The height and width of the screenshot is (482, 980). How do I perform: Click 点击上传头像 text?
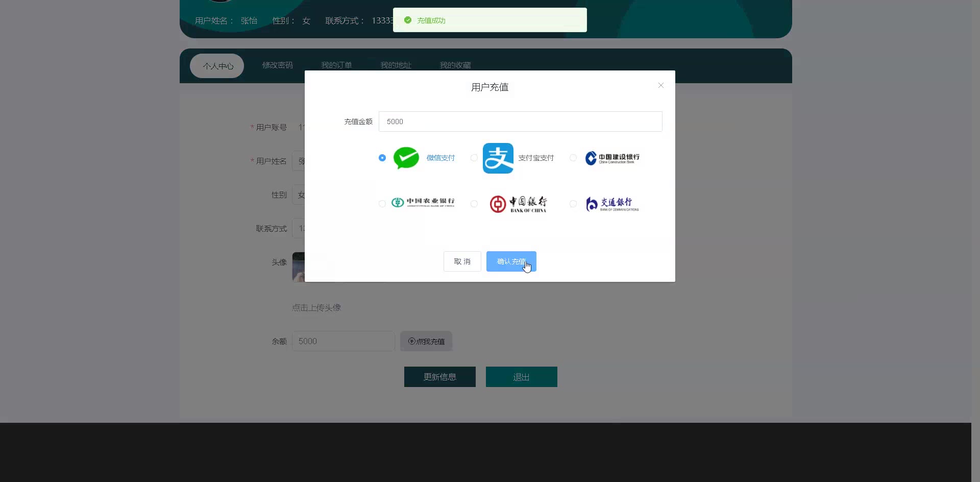pyautogui.click(x=316, y=308)
